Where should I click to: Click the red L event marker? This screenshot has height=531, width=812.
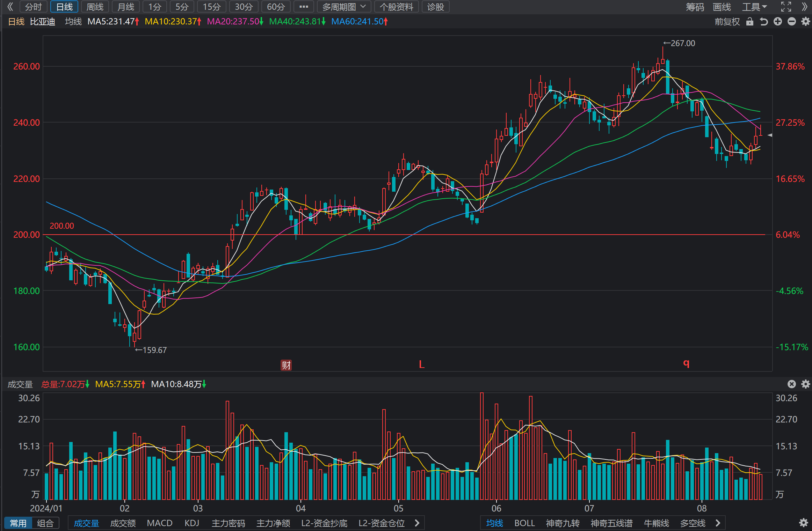click(x=422, y=364)
